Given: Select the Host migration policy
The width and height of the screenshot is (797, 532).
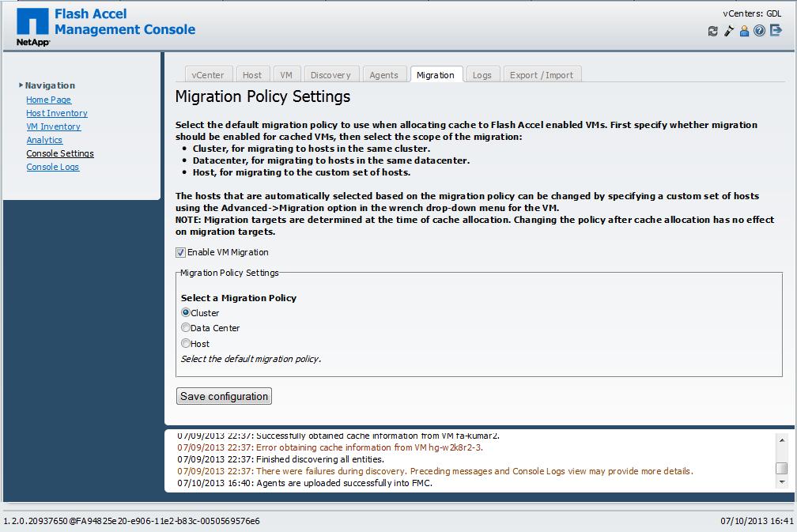Looking at the screenshot, I should [x=186, y=343].
